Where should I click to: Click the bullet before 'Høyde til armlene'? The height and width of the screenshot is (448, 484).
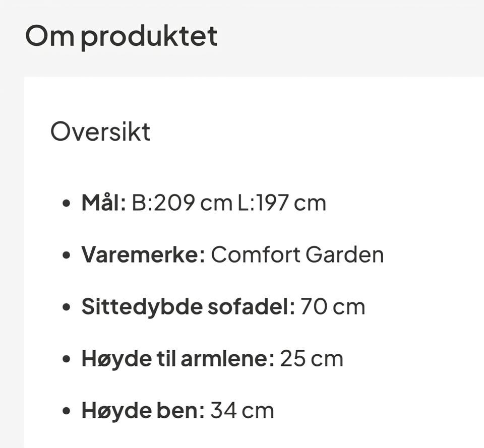66,359
